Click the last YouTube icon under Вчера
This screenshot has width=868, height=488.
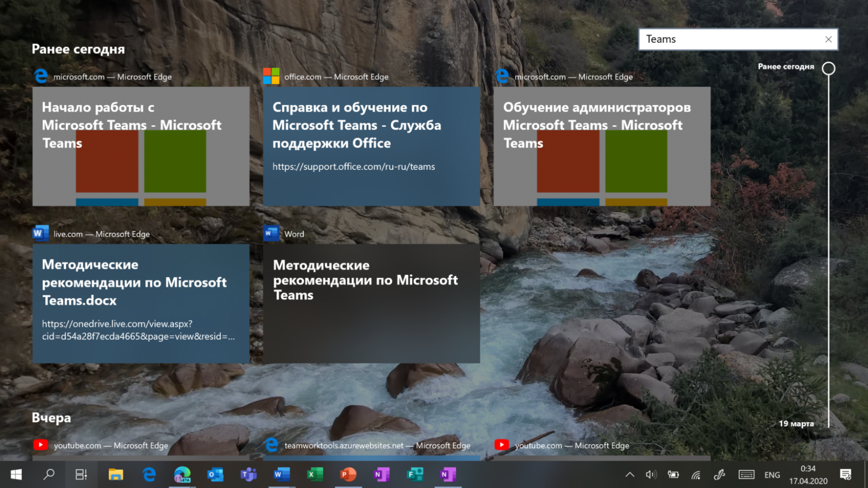[502, 445]
